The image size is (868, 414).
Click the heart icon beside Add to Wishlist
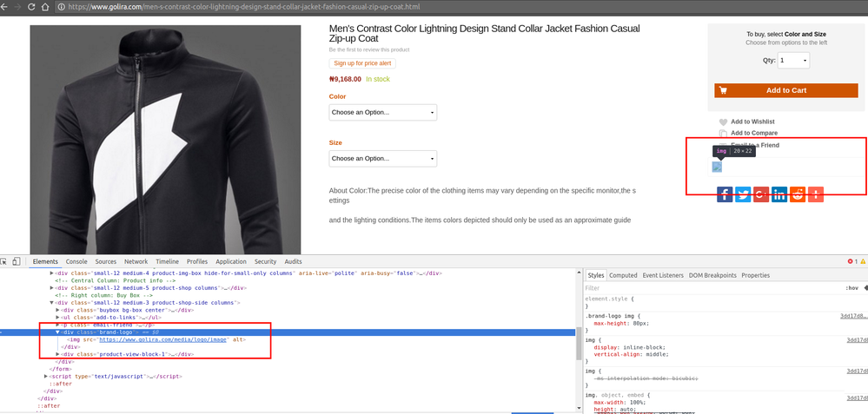pyautogui.click(x=723, y=122)
